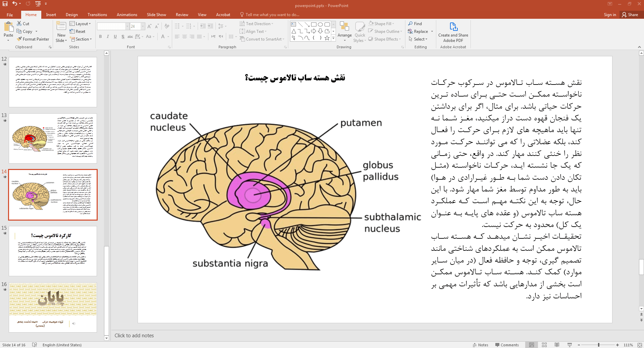Switch to the Animations tab
Screen dimensions: 644x348
point(127,14)
